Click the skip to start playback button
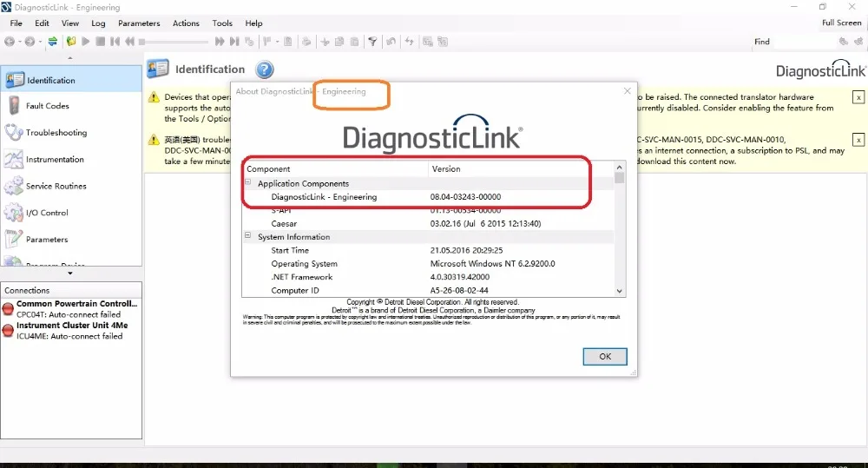This screenshot has width=868, height=468. pos(115,42)
